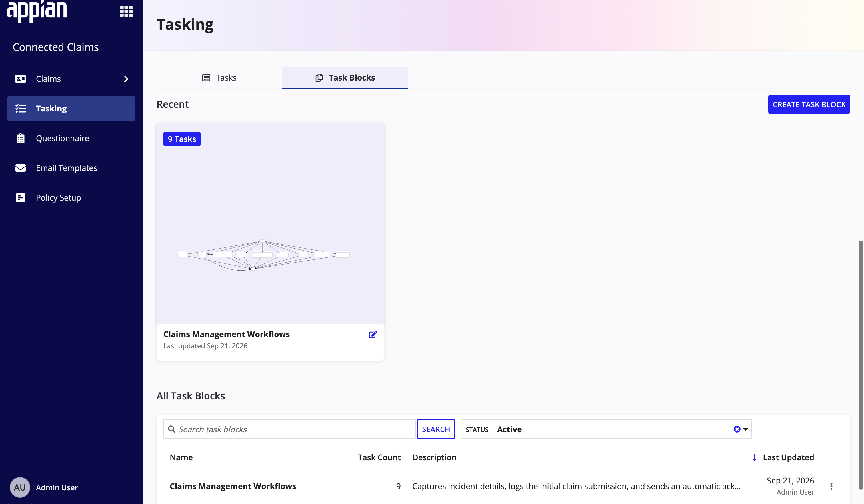
Task: Select Tasking in the sidebar
Action: tap(71, 109)
